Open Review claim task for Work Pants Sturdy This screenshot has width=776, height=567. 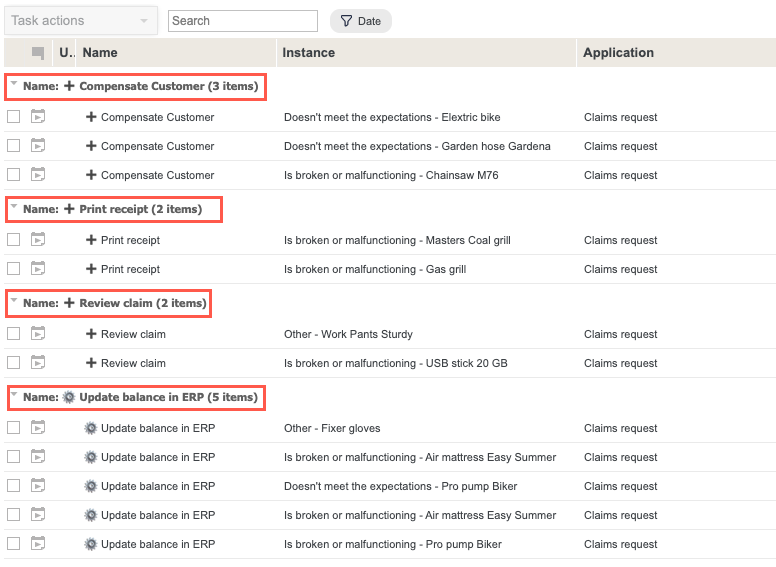click(133, 334)
